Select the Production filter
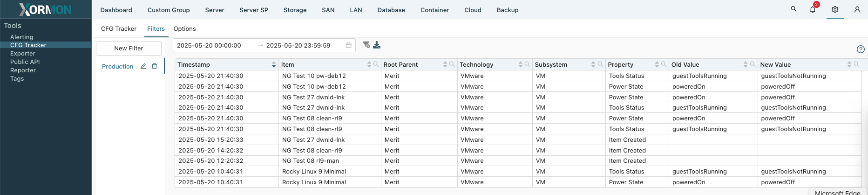 click(118, 66)
